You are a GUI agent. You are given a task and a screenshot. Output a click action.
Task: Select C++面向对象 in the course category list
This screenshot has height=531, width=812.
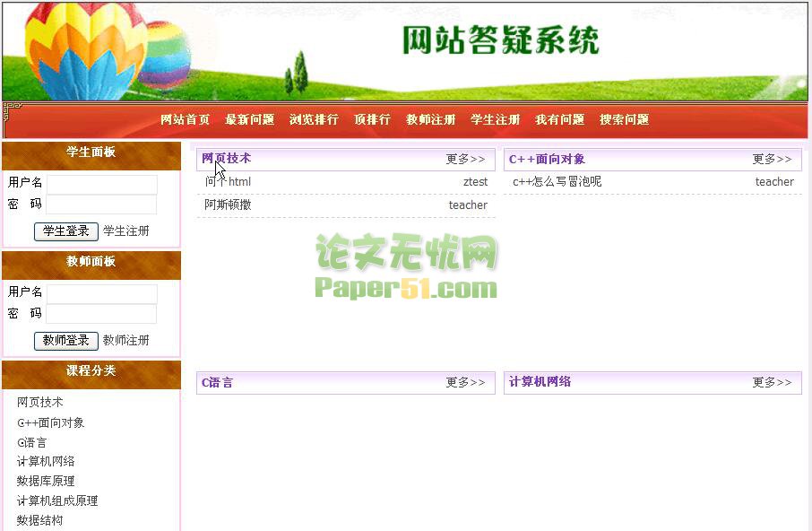[50, 422]
